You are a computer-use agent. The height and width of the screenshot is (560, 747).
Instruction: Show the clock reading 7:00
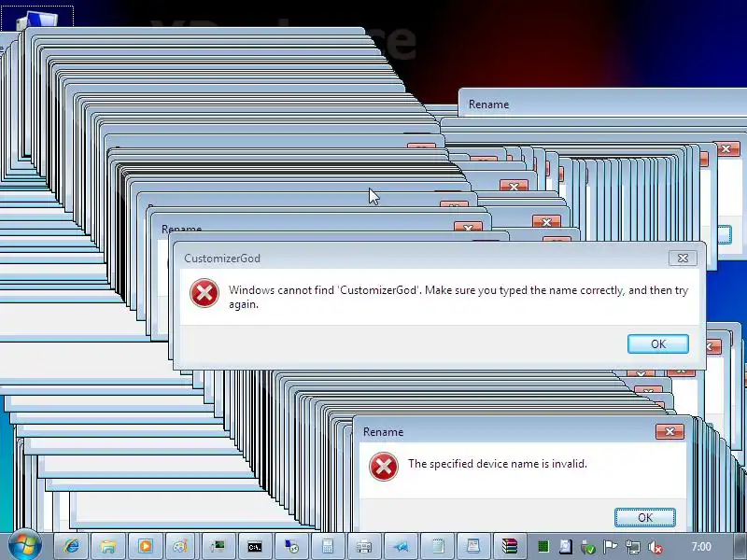701,547
